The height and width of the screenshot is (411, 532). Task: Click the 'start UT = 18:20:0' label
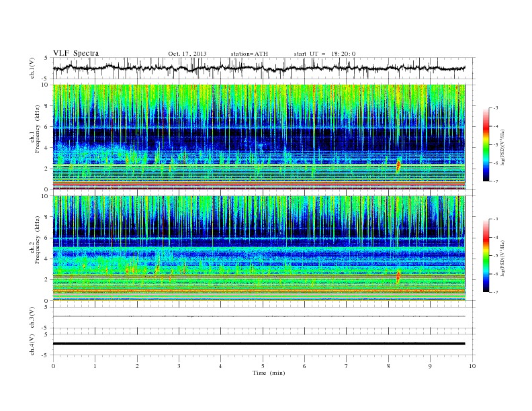[x=324, y=54]
